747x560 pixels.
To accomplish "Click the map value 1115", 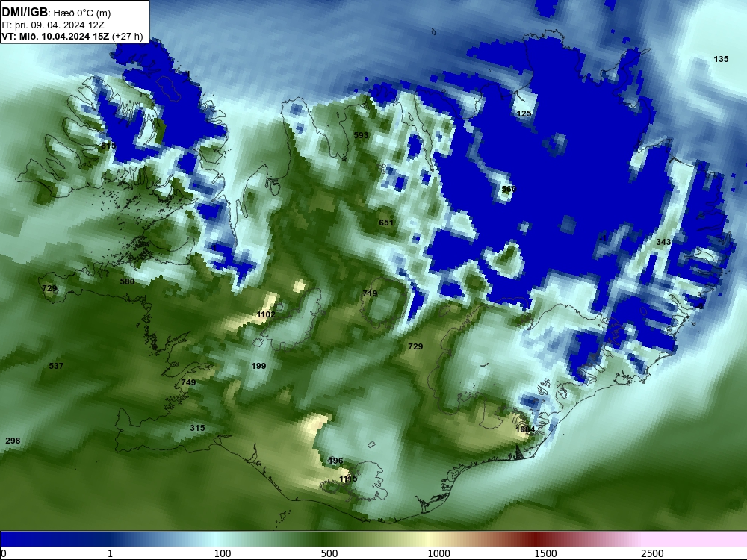I will click(348, 479).
